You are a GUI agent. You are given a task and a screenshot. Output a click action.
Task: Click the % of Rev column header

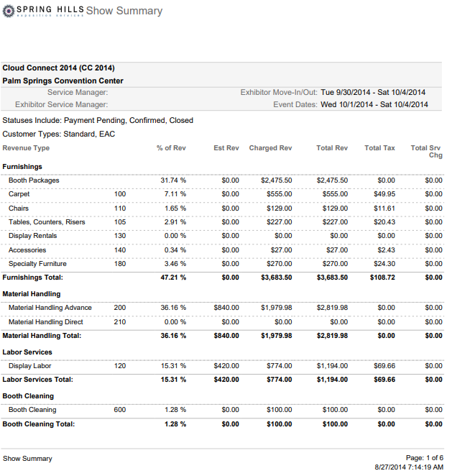[x=171, y=148]
